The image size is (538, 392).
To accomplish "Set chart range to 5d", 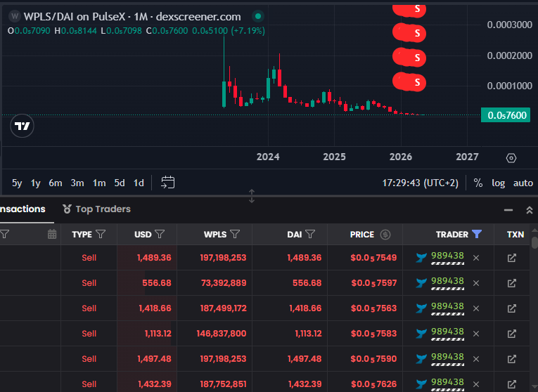I will pyautogui.click(x=120, y=183).
